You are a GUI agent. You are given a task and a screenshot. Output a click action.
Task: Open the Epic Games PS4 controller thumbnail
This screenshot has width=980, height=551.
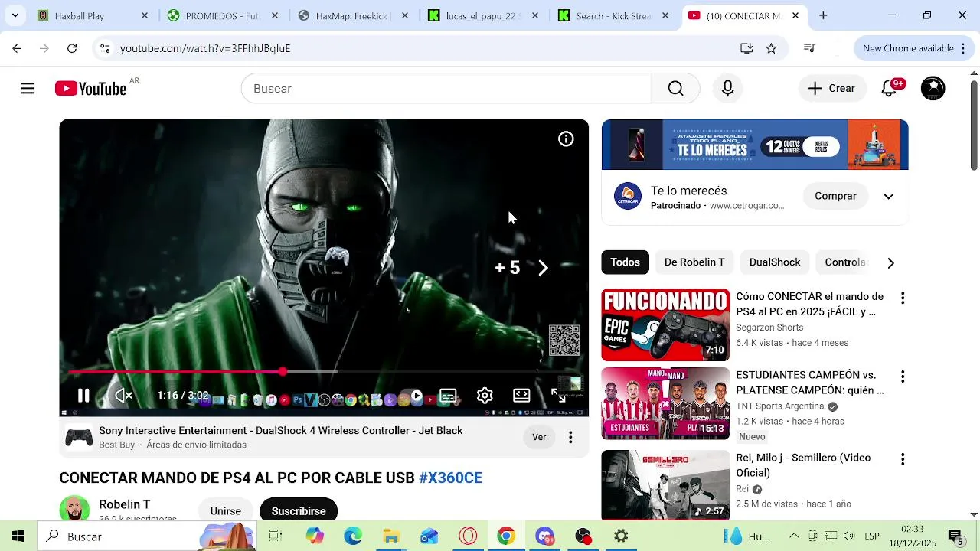point(665,325)
